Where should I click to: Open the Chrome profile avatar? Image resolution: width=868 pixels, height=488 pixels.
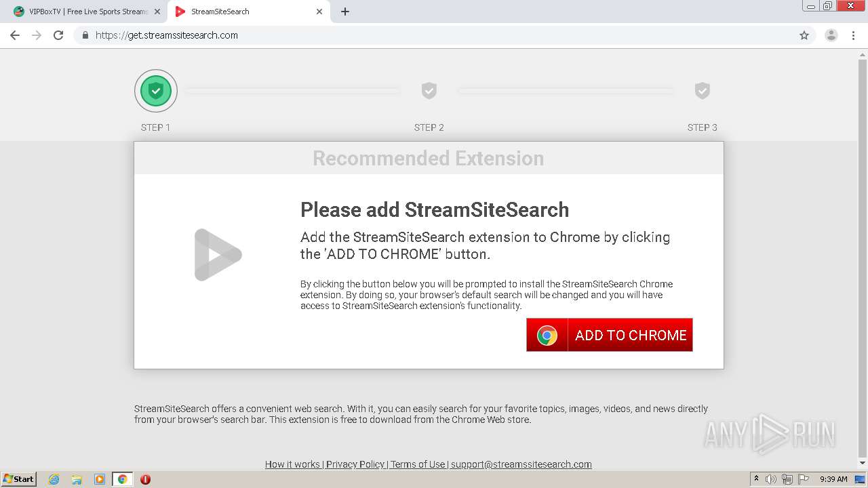[831, 35]
